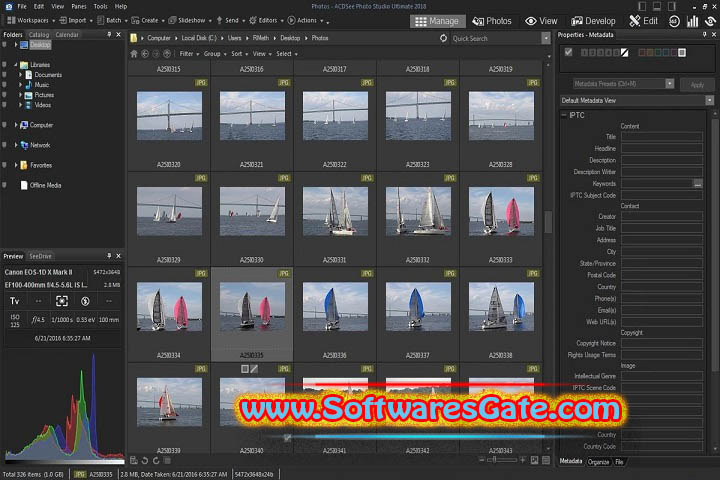Switch to the Calendar tab

[x=67, y=34]
